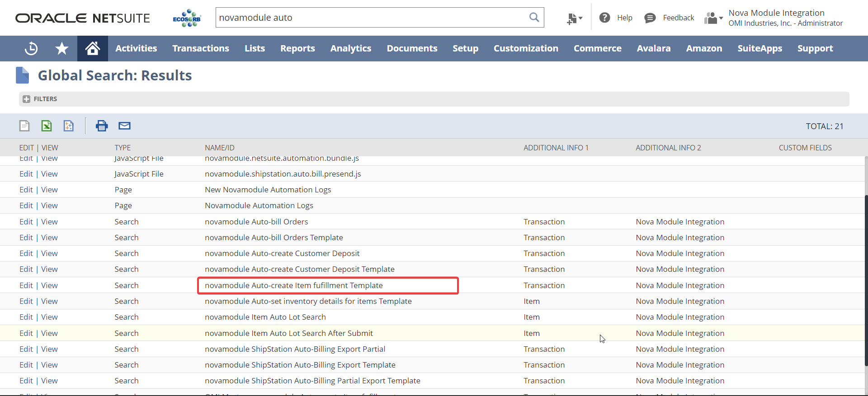The width and height of the screenshot is (868, 396).
Task: Open the Setup menu
Action: 466,48
